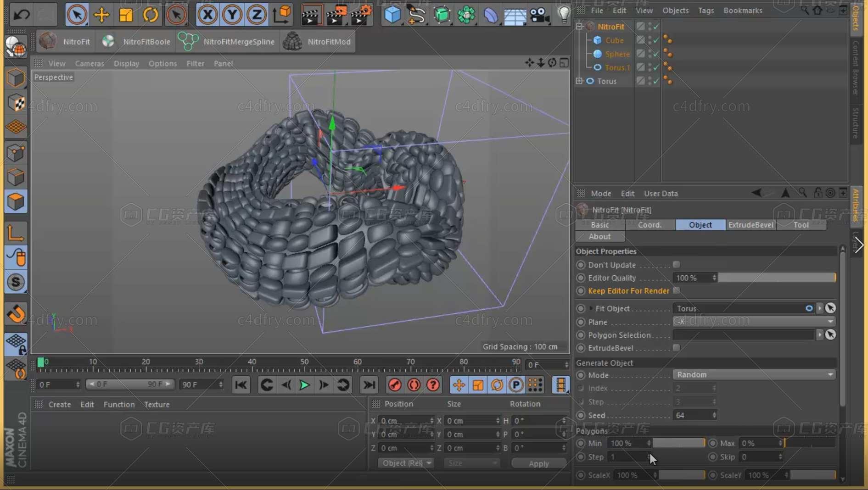Click the Record Active Objects button
Screen dimensions: 868x490
[x=394, y=385]
